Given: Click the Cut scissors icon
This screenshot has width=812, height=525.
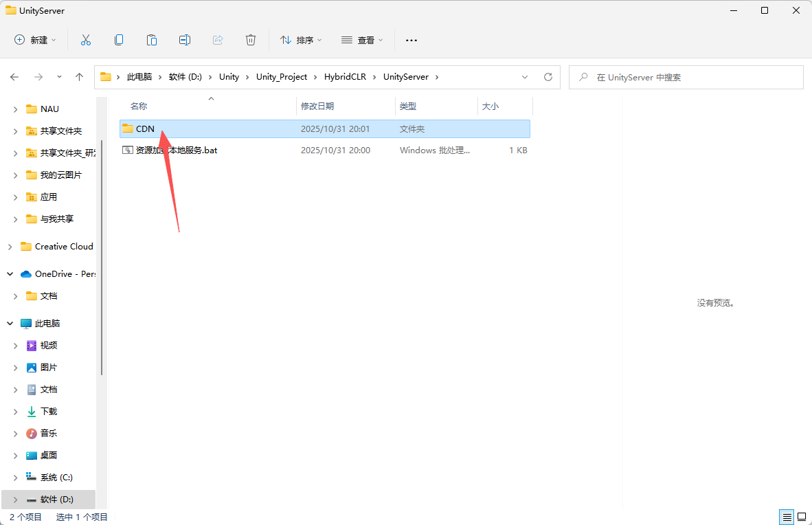Looking at the screenshot, I should [85, 40].
